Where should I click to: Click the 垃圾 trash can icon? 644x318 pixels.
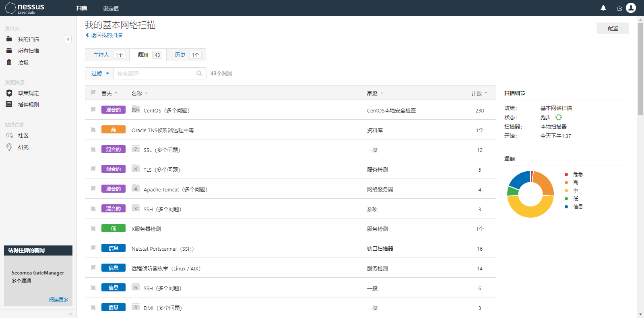pos(9,62)
